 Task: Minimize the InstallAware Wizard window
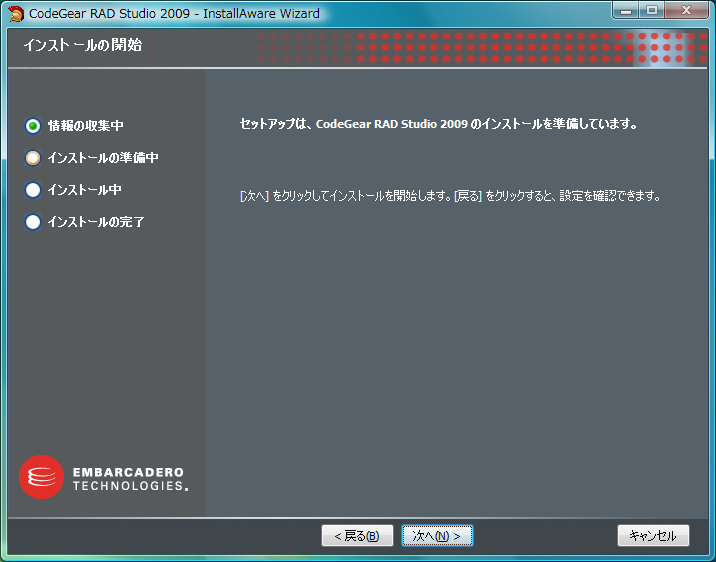pyautogui.click(x=626, y=11)
